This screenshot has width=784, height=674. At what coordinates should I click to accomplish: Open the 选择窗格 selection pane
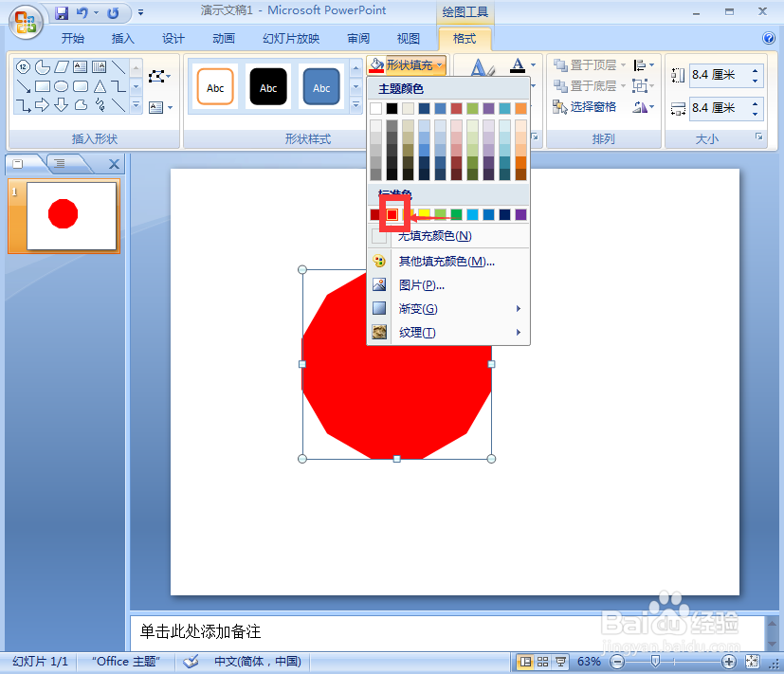(585, 107)
